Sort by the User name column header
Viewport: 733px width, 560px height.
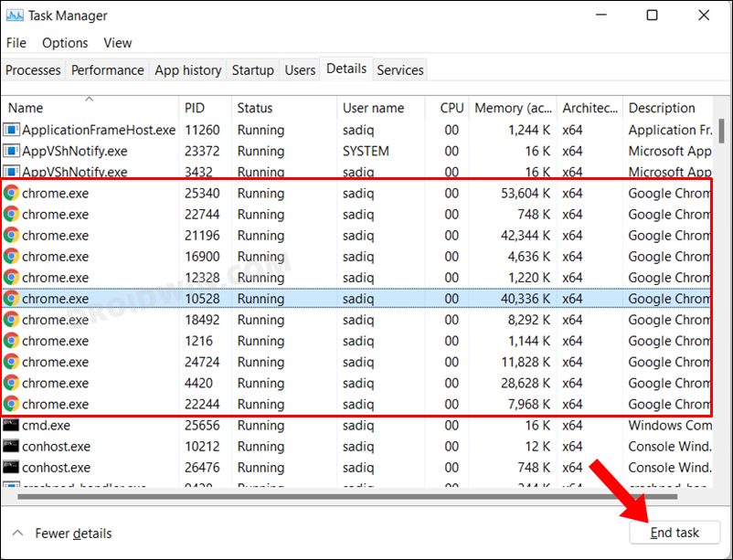coord(380,108)
